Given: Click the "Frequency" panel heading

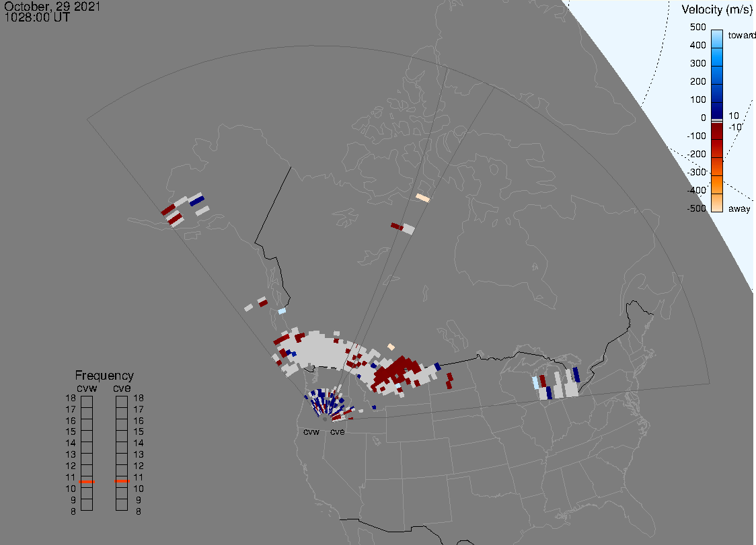Looking at the screenshot, I should tap(104, 376).
